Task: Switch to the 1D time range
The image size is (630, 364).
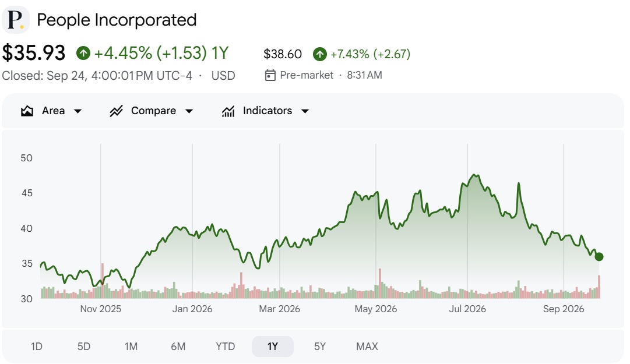Action: (37, 347)
